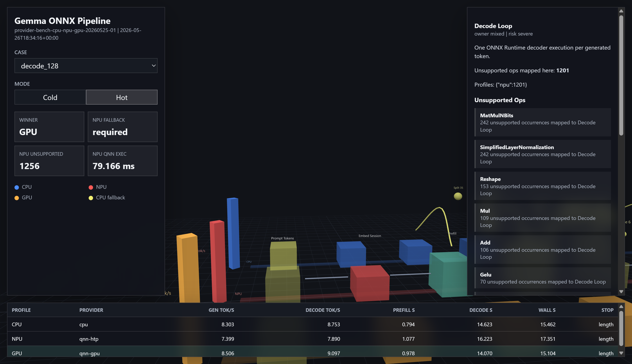
Task: Open the Gelu unsupported op card
Action: pos(542,278)
